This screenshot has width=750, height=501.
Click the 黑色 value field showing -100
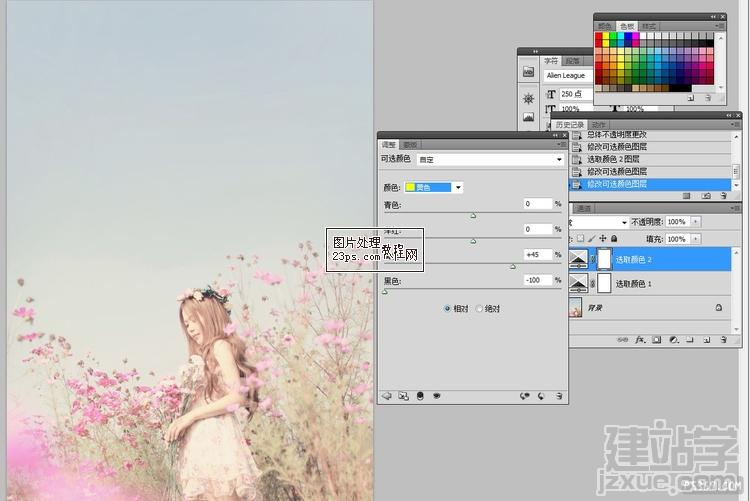click(x=538, y=279)
